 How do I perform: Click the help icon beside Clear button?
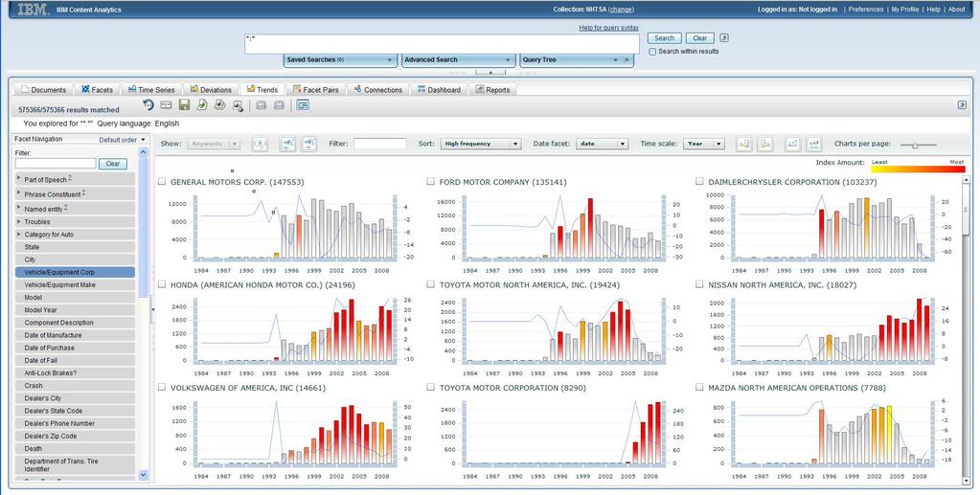pyautogui.click(x=724, y=38)
